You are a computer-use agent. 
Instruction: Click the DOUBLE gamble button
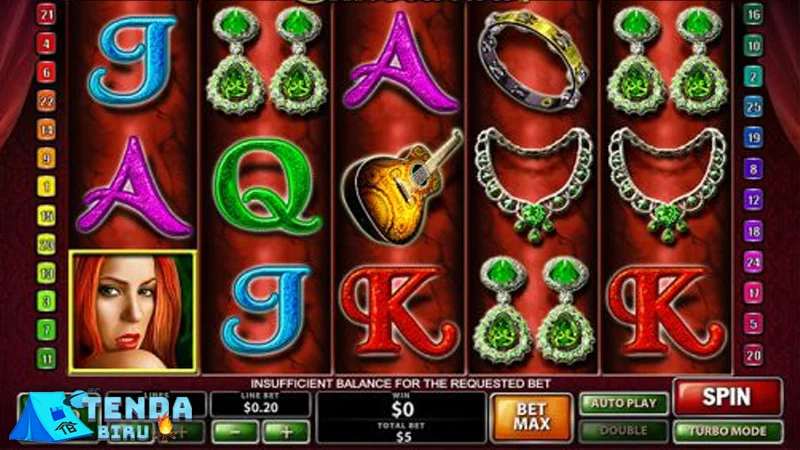point(623,431)
